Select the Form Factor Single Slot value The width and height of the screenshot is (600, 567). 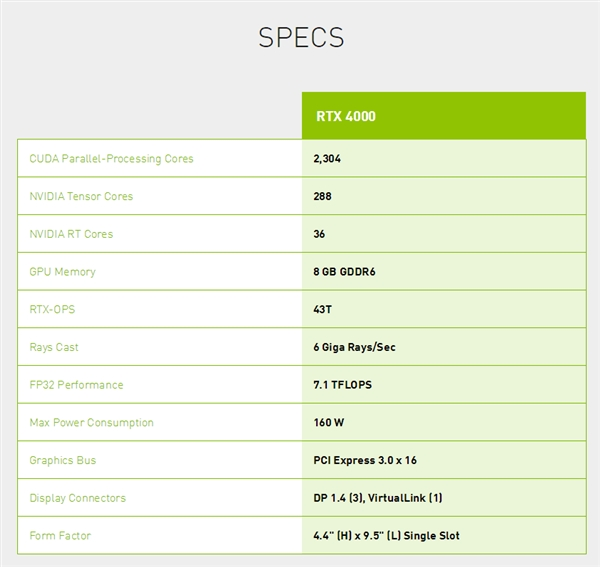click(x=386, y=536)
